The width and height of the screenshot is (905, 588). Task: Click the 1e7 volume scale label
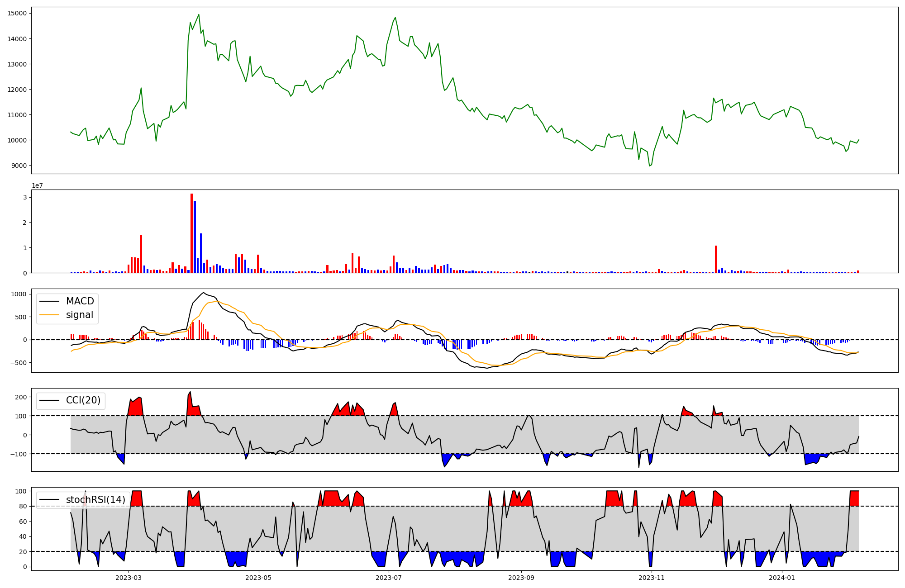[x=37, y=185]
